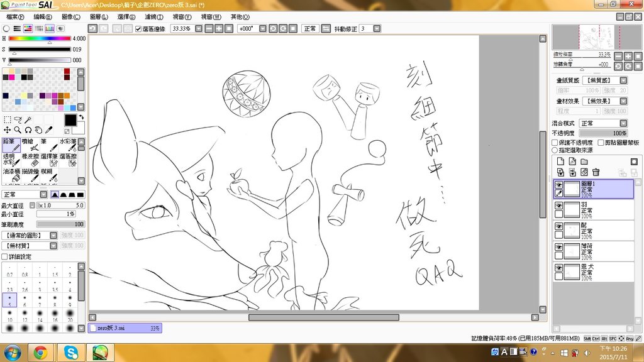Screen dimensions: 644x362
Task: Select the lasso selection tool
Action: (18, 119)
